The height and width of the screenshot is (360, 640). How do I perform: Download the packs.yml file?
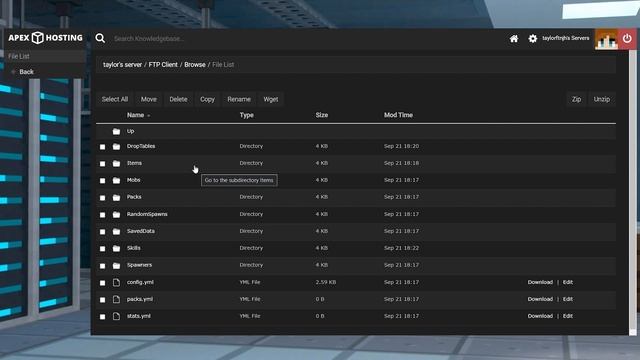click(x=540, y=299)
